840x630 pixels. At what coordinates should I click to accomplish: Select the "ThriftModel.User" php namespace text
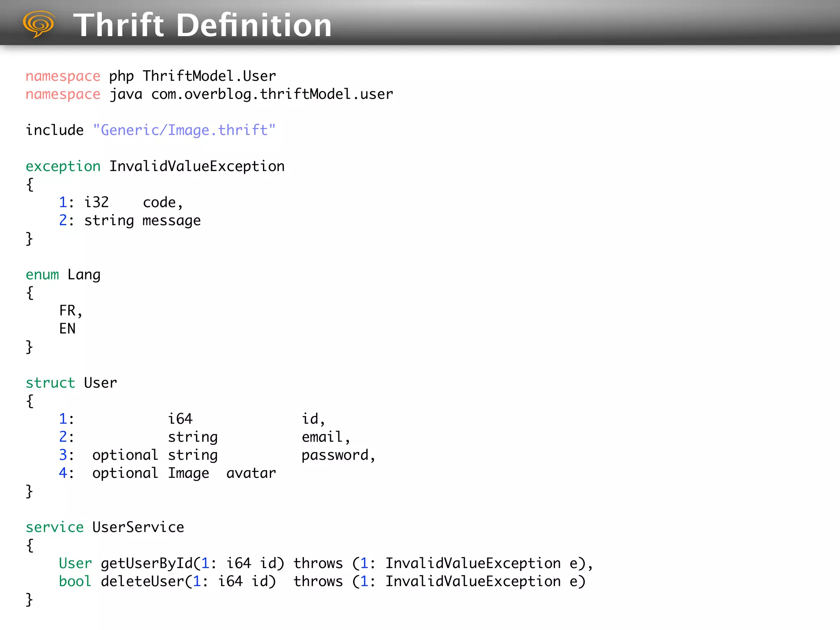pos(209,76)
